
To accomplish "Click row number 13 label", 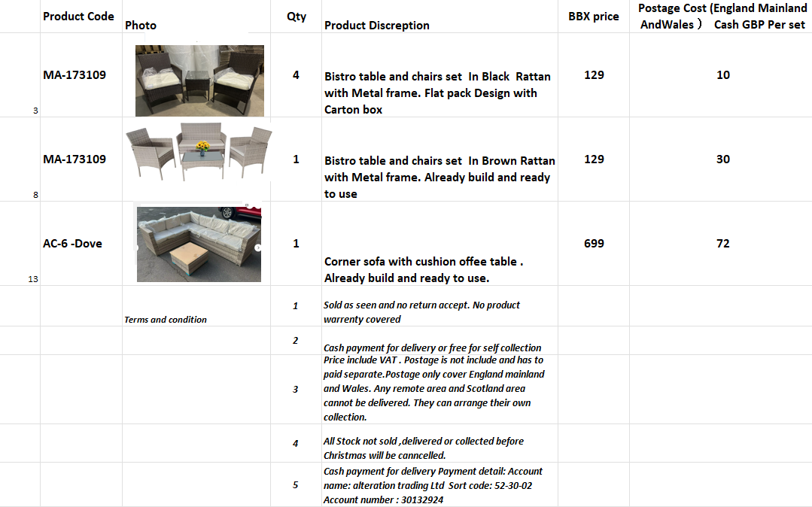I will pyautogui.click(x=32, y=279).
